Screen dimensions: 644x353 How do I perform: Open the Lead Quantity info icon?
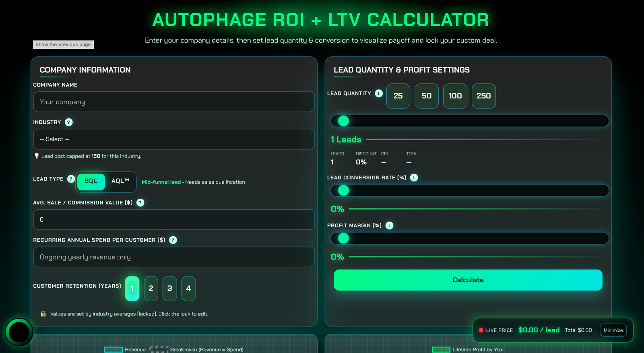[379, 93]
